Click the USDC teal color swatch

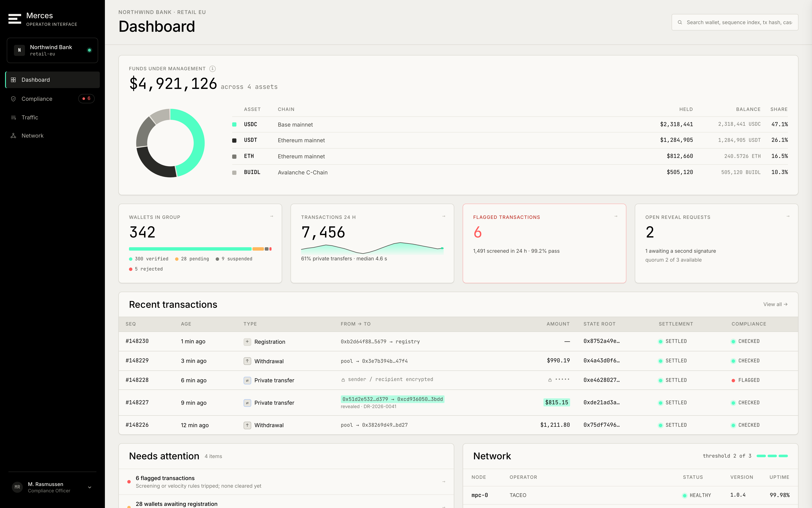(x=234, y=125)
